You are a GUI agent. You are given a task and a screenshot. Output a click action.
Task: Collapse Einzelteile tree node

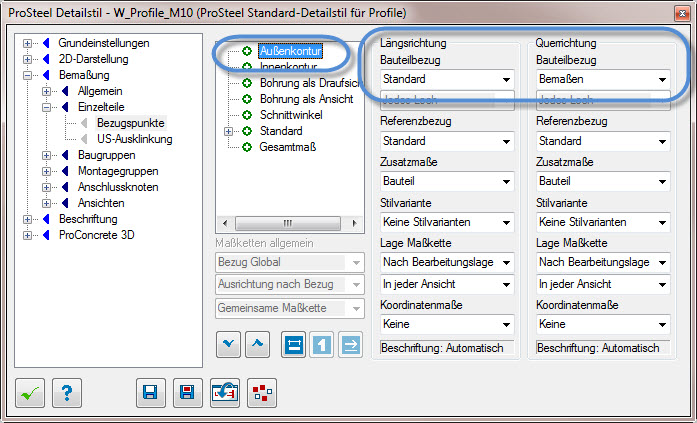[47, 108]
